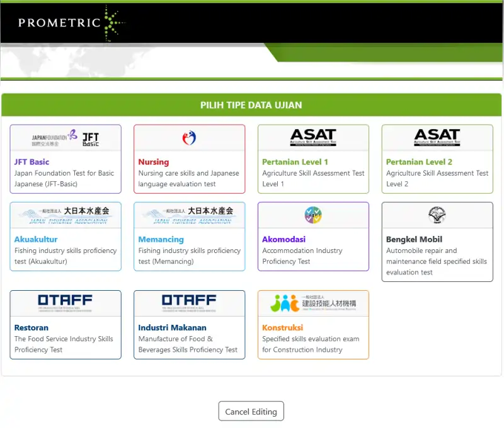Click 'Japan Foundation Test for Basic Japanese' description
This screenshot has height=428, width=504.
point(64,179)
